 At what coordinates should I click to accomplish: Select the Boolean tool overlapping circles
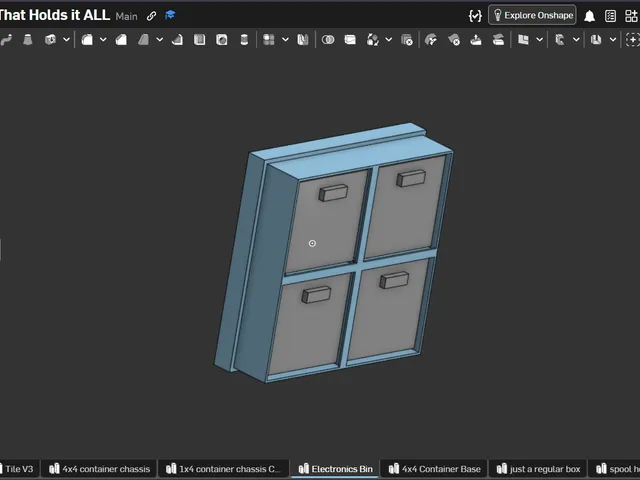pos(328,40)
